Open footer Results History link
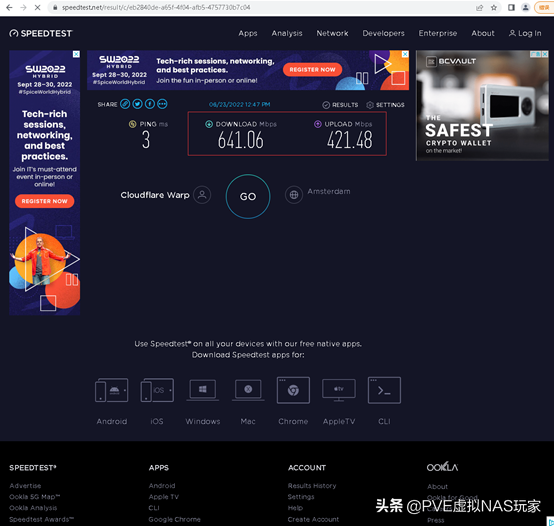Screen dimensions: 554x526 pyautogui.click(x=312, y=486)
